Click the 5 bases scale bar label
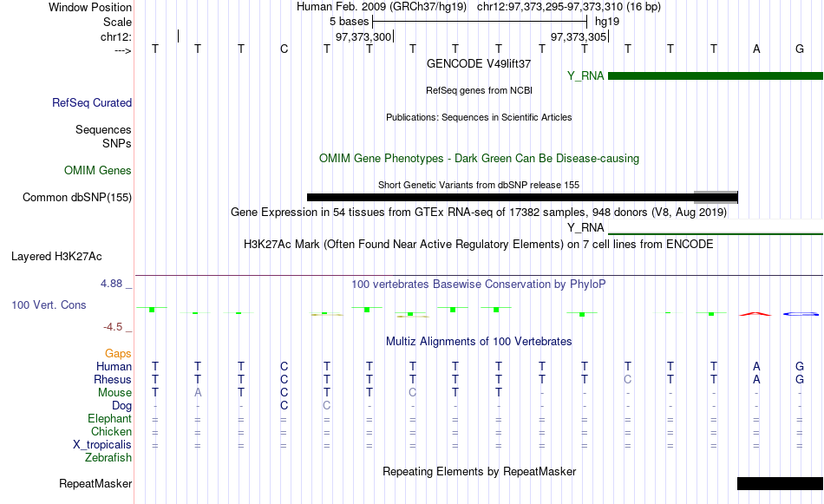This screenshot has width=824, height=504. coord(349,22)
